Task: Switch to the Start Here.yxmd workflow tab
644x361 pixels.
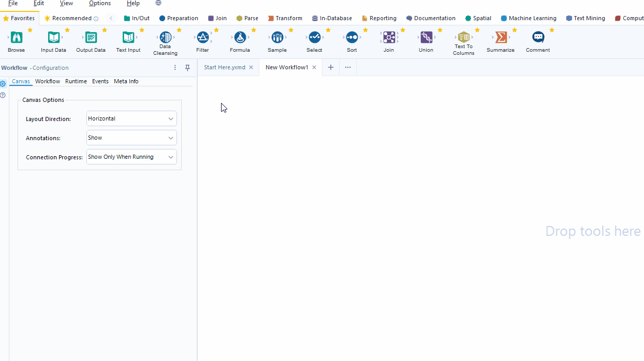Action: (x=224, y=67)
